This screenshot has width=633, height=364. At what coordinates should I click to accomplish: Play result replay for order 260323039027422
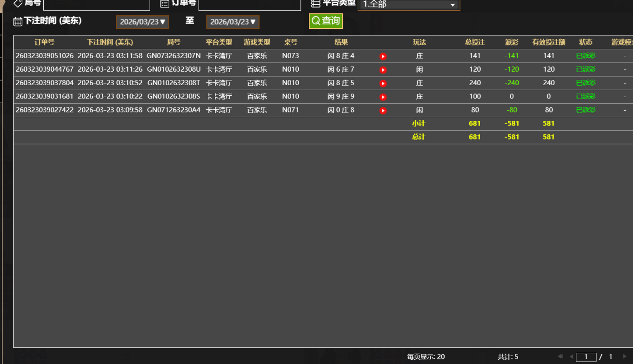[383, 110]
